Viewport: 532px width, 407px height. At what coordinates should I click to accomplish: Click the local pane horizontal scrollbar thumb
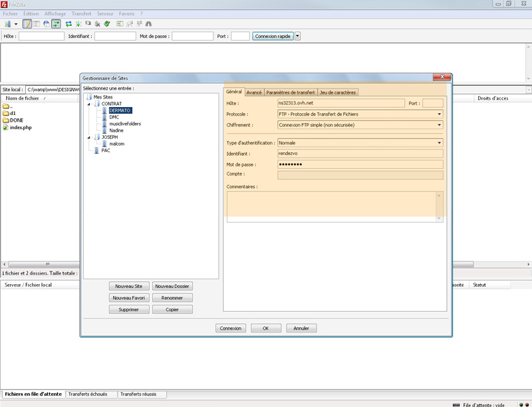(43, 264)
